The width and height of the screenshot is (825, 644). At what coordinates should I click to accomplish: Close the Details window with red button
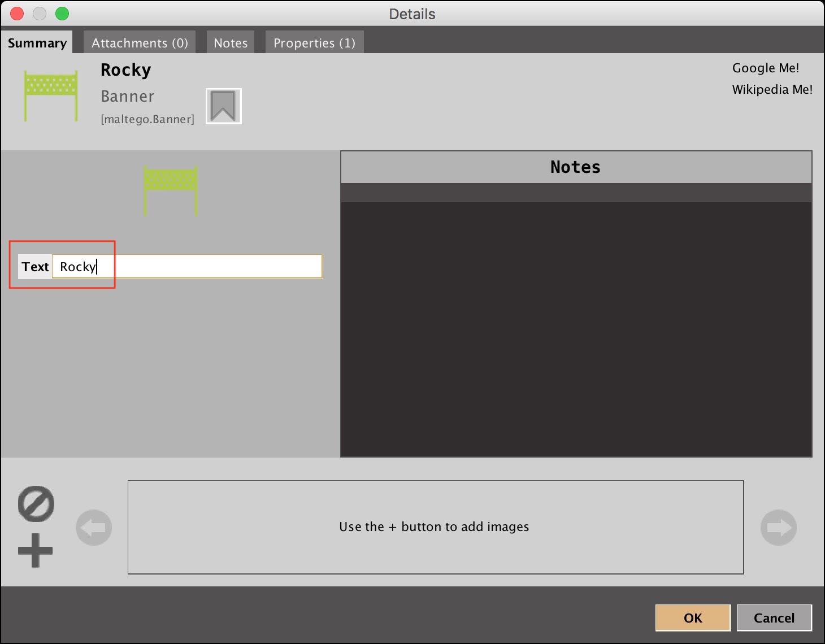click(x=17, y=14)
